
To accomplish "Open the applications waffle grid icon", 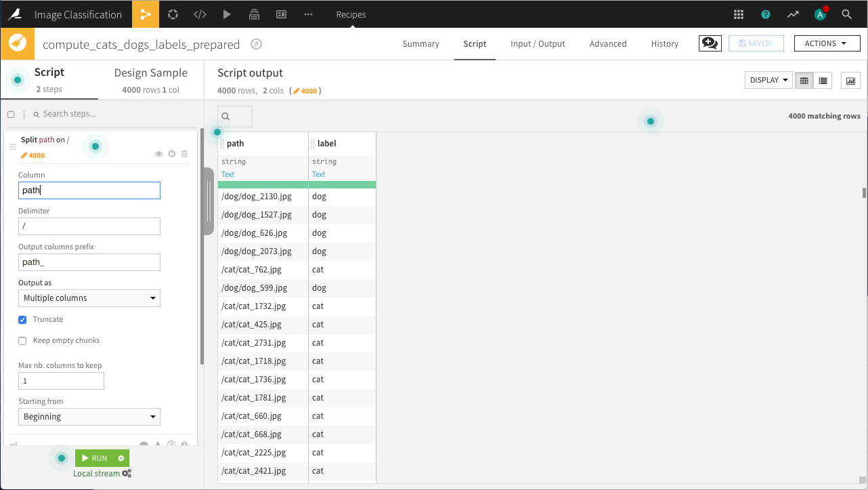I will (737, 14).
